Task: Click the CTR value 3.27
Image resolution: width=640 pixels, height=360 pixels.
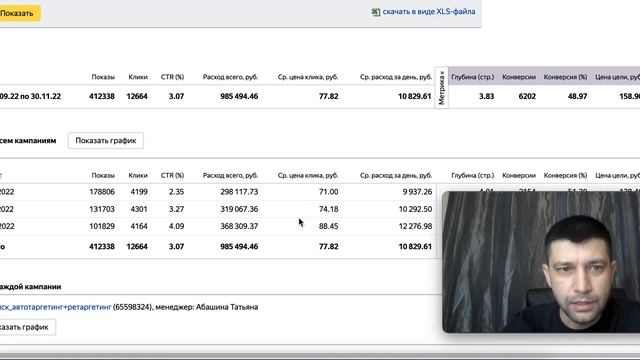Action: coord(176,209)
